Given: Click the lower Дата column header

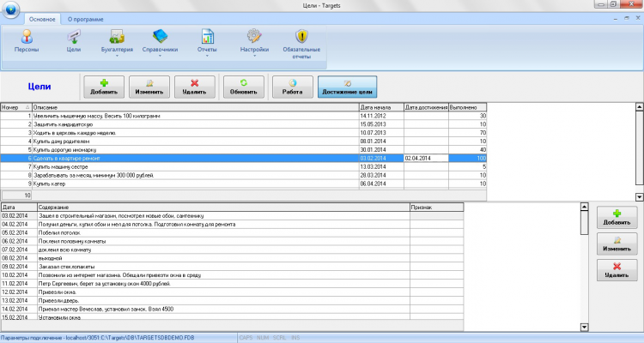Looking at the screenshot, I should (19, 208).
